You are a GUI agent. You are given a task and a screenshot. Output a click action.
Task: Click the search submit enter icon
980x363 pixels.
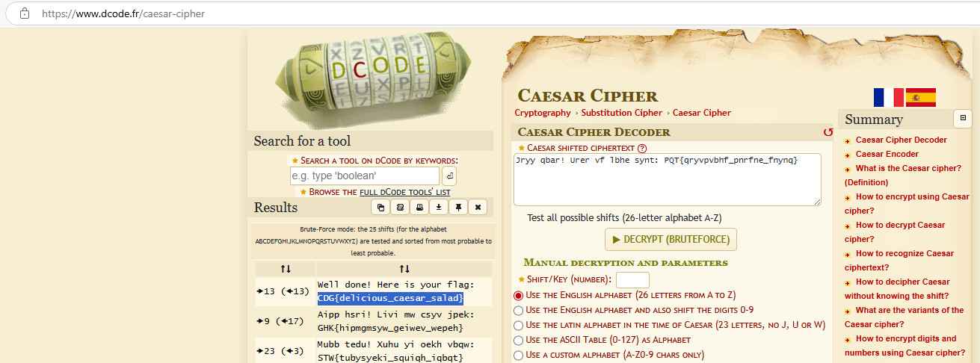[449, 176]
